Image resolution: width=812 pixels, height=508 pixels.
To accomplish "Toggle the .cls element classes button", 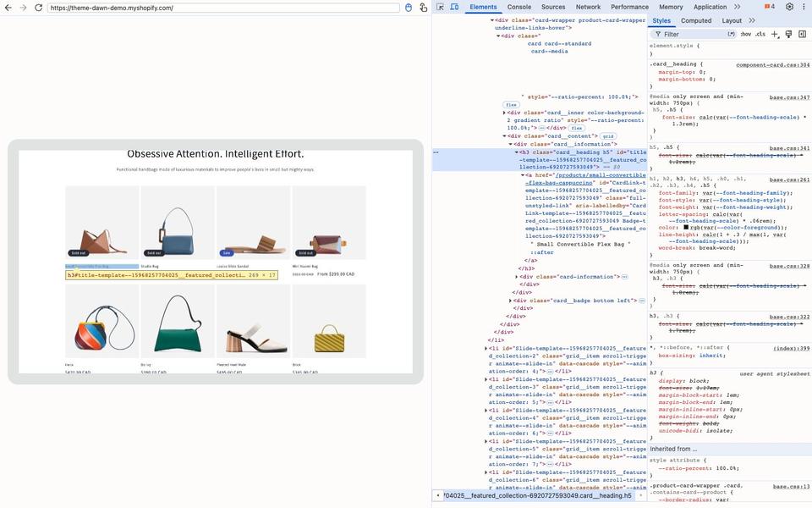I will 760,34.
